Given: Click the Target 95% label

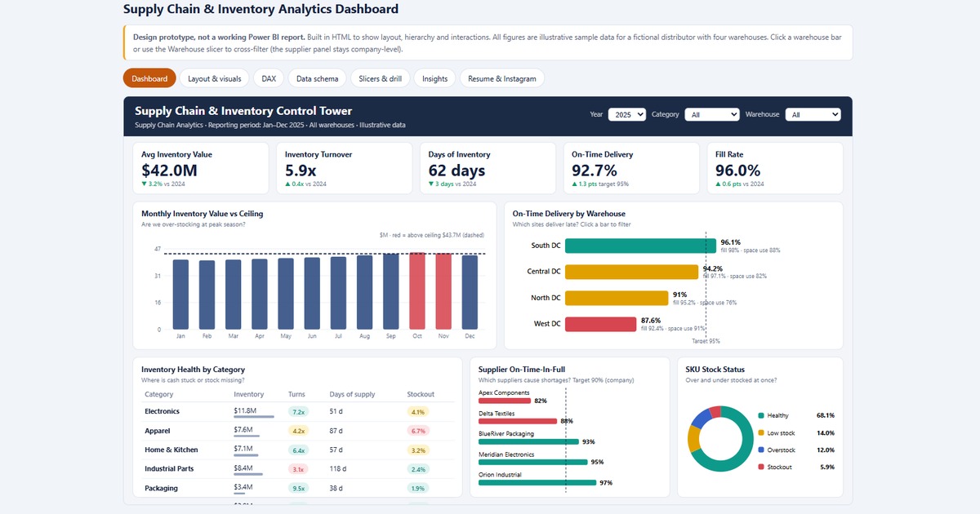Looking at the screenshot, I should (706, 341).
